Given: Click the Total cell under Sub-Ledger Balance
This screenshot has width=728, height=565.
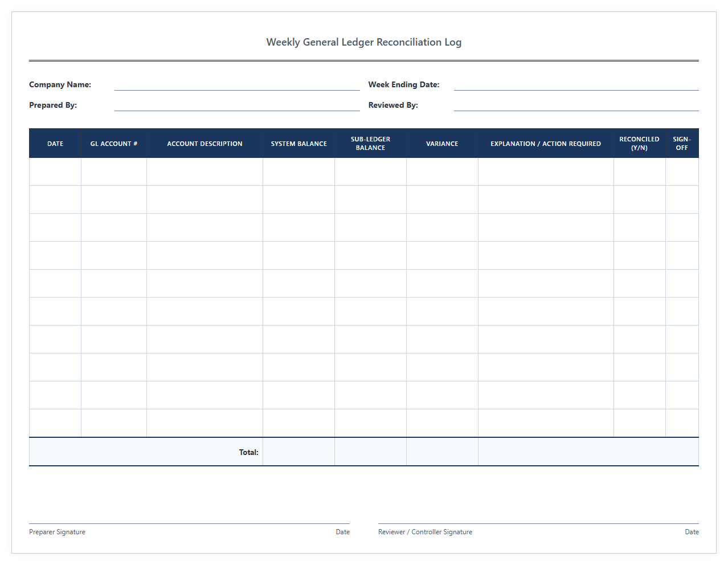Looking at the screenshot, I should click(x=370, y=452).
